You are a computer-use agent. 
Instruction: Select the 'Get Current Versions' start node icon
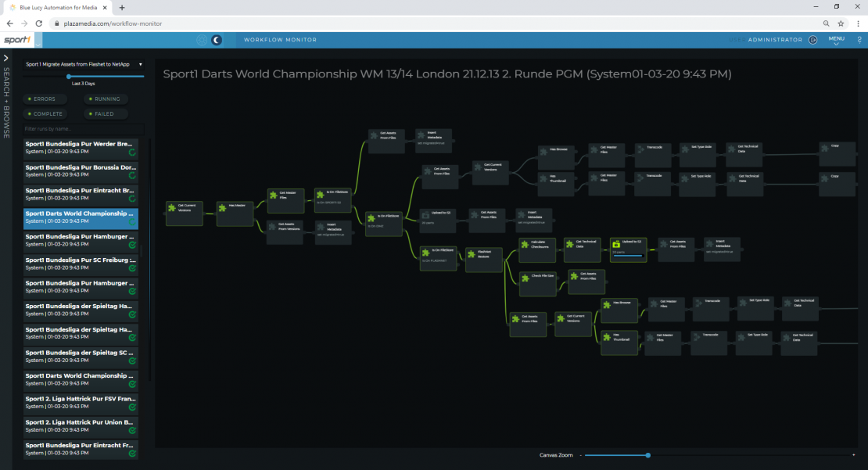[172, 206]
